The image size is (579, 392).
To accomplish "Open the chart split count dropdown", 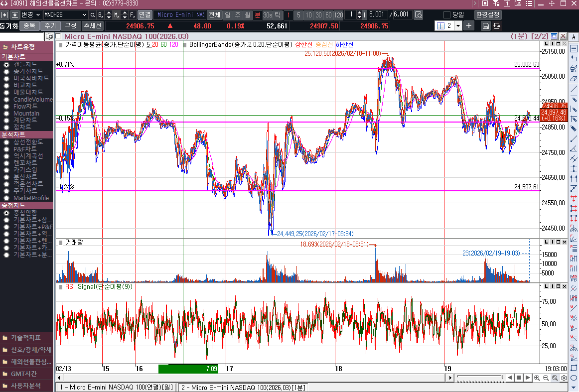I will [458, 26].
